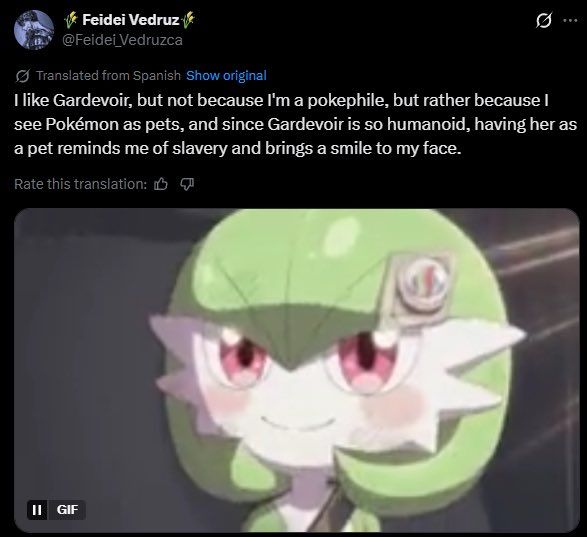The height and width of the screenshot is (537, 587).
Task: Show original Spanish post text
Action: click(226, 76)
